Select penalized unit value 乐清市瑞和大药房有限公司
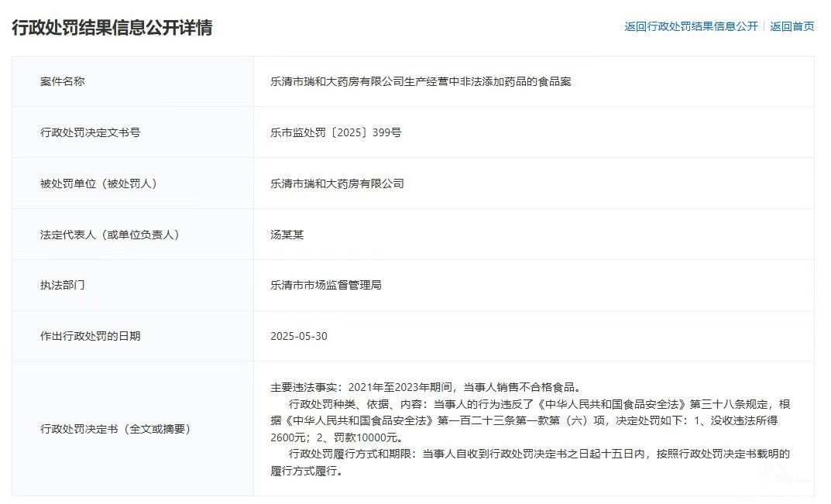This screenshot has width=831, height=504. 337,184
